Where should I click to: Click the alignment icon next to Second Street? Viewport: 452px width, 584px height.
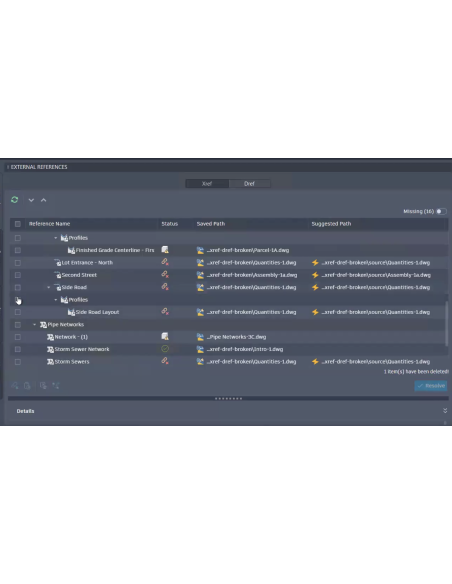coord(58,275)
